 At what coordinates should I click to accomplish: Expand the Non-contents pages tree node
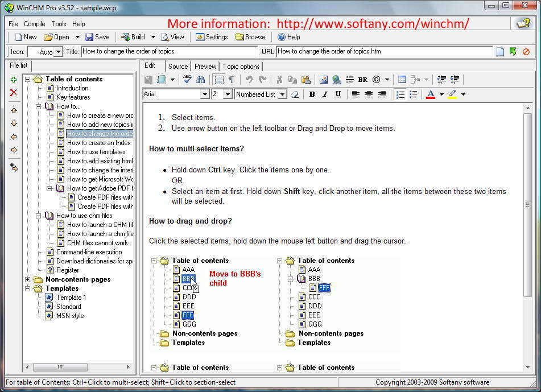coord(28,279)
